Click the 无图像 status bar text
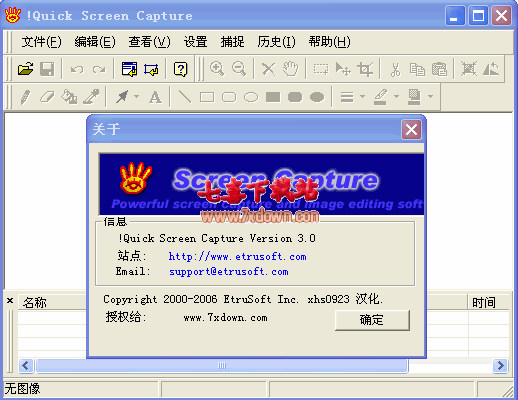 tap(22, 389)
